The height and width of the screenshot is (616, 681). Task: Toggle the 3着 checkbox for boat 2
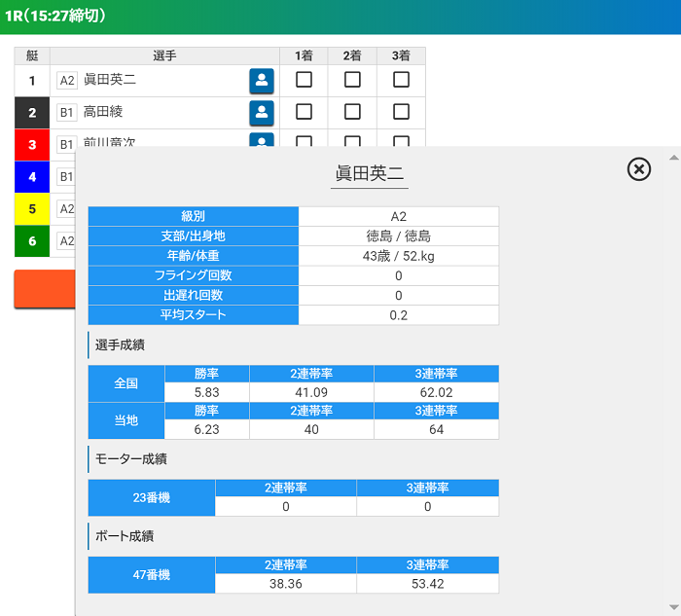pyautogui.click(x=401, y=112)
